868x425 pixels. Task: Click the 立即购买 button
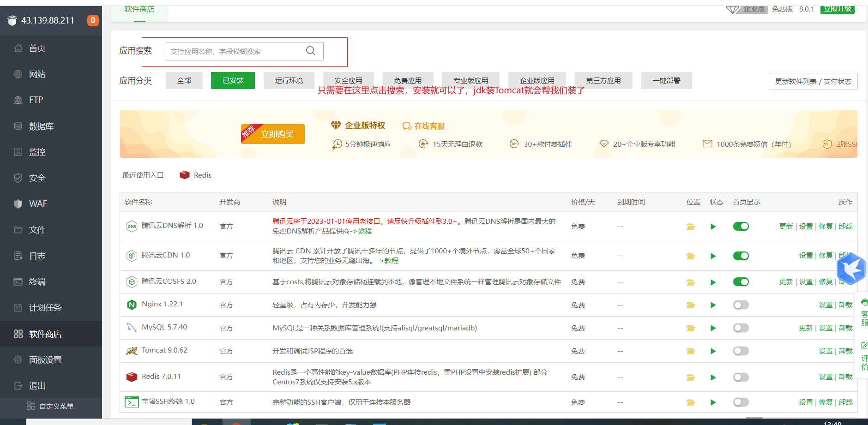point(273,134)
